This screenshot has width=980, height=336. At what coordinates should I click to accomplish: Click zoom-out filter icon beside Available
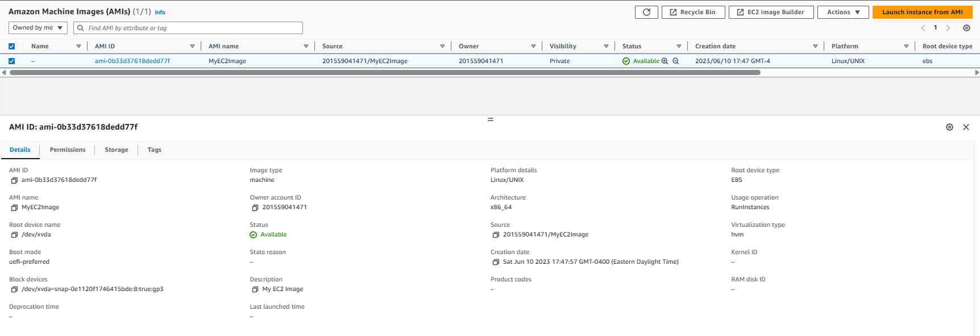(676, 61)
